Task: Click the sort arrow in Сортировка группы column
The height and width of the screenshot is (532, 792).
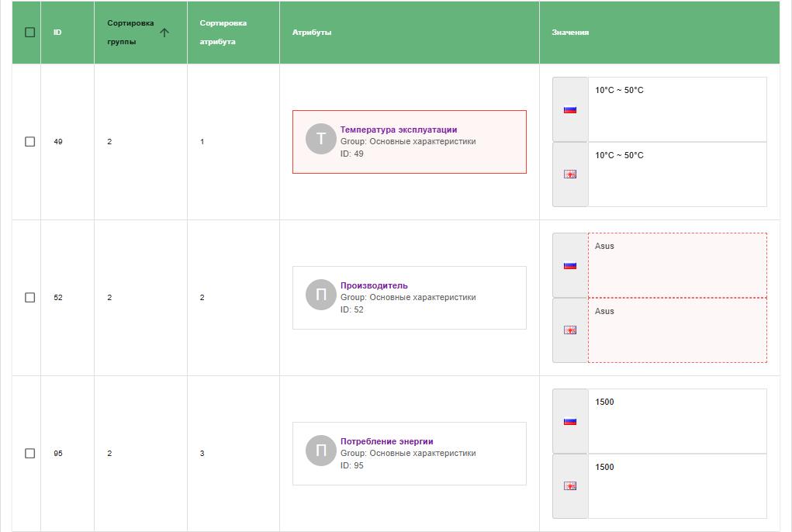Action: point(164,33)
